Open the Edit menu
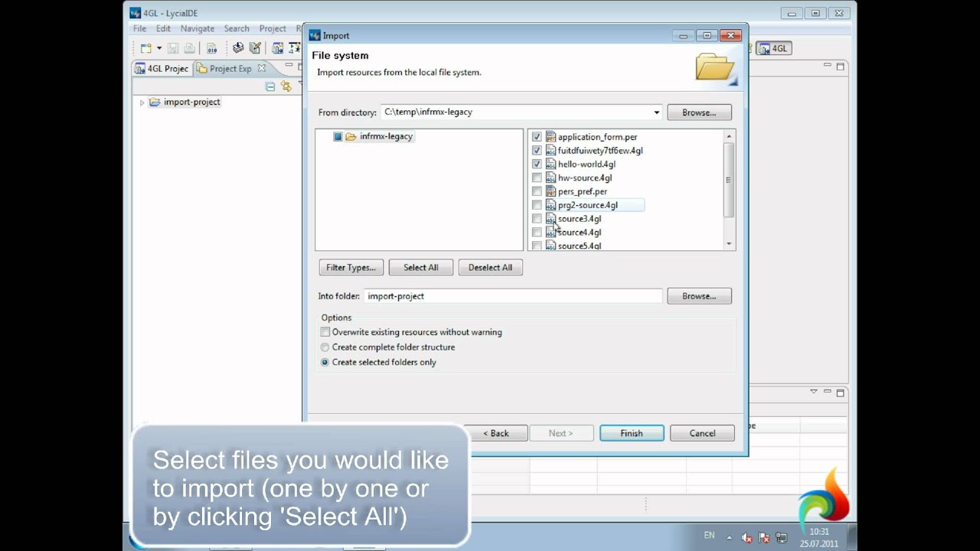The image size is (980, 551). (163, 28)
